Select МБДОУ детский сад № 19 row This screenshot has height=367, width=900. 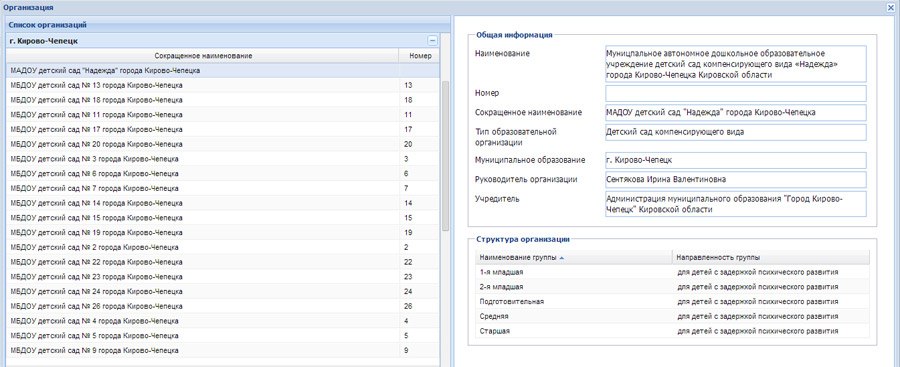tap(223, 233)
